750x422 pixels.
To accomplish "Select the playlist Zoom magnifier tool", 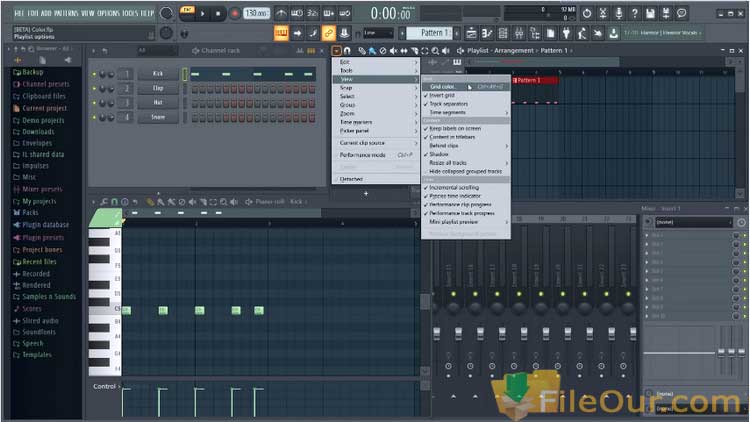I will (435, 50).
